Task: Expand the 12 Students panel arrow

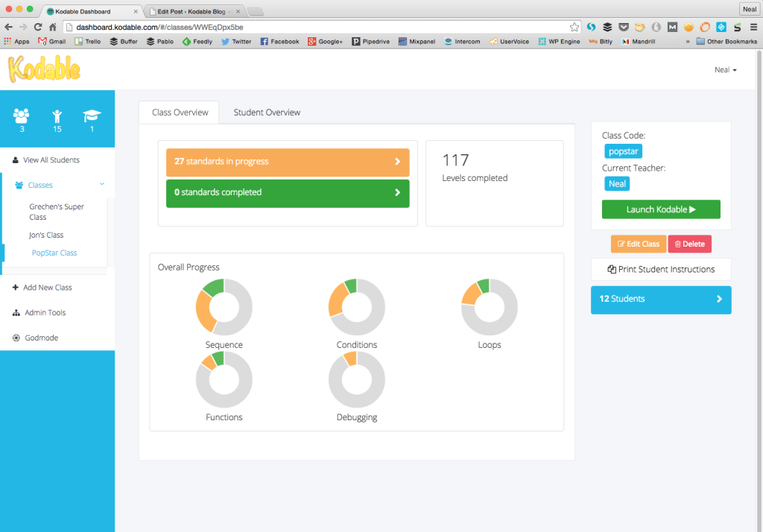Action: point(719,300)
